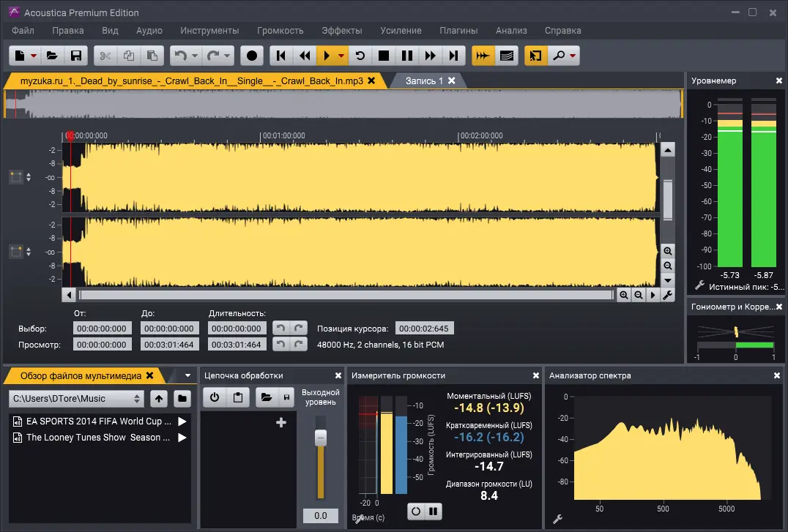This screenshot has height=532, width=788.
Task: Browse for folder in media browser
Action: 182,399
